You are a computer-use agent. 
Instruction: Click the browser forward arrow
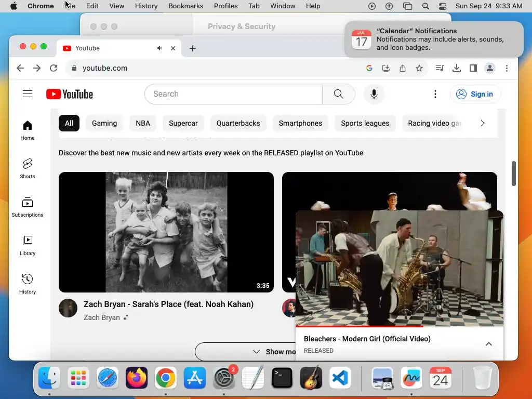(37, 68)
